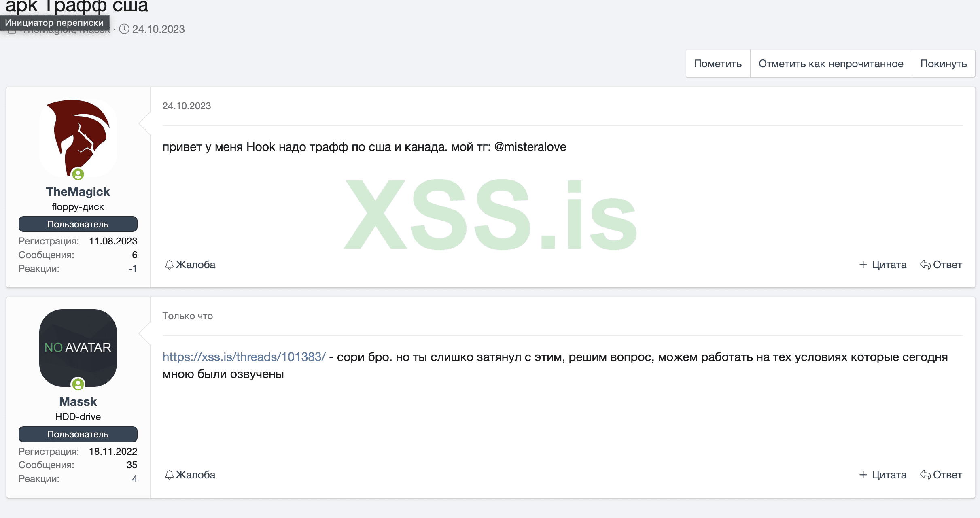This screenshot has width=980, height=518.
Task: Click bell icon beside first Жалоба
Action: point(169,265)
